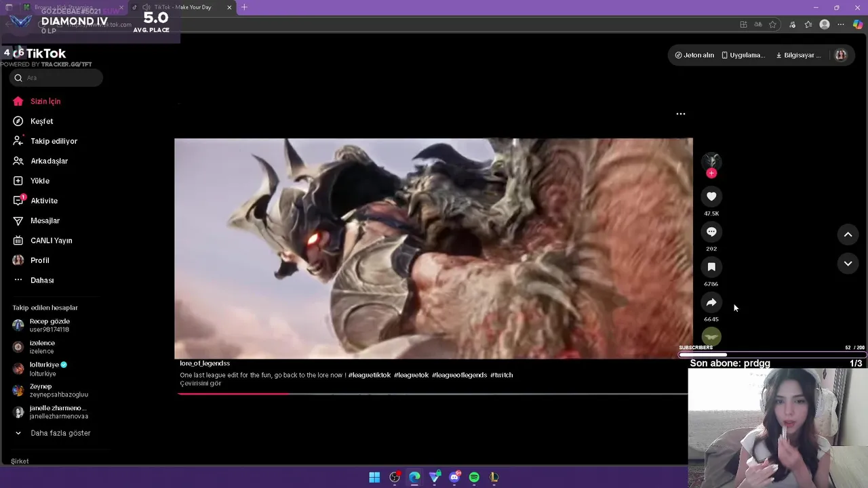
Task: Open lore_of_legendss creator profile
Action: click(205, 363)
